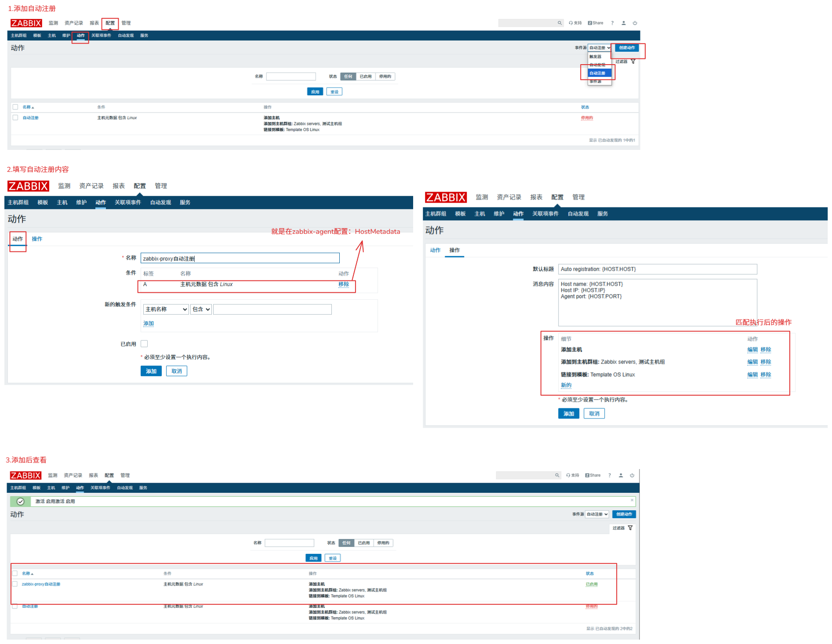Click 应用 filter button in step 1 screenshot

tap(315, 92)
